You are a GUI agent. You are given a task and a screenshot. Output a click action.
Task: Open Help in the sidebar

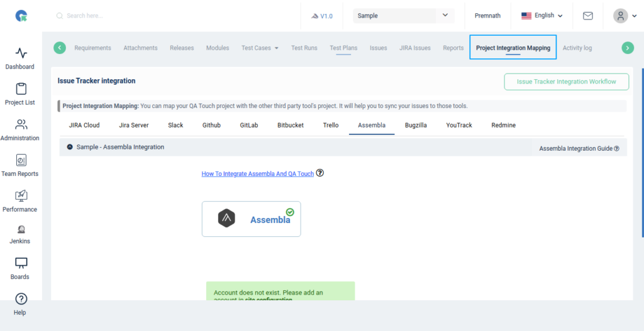19,305
